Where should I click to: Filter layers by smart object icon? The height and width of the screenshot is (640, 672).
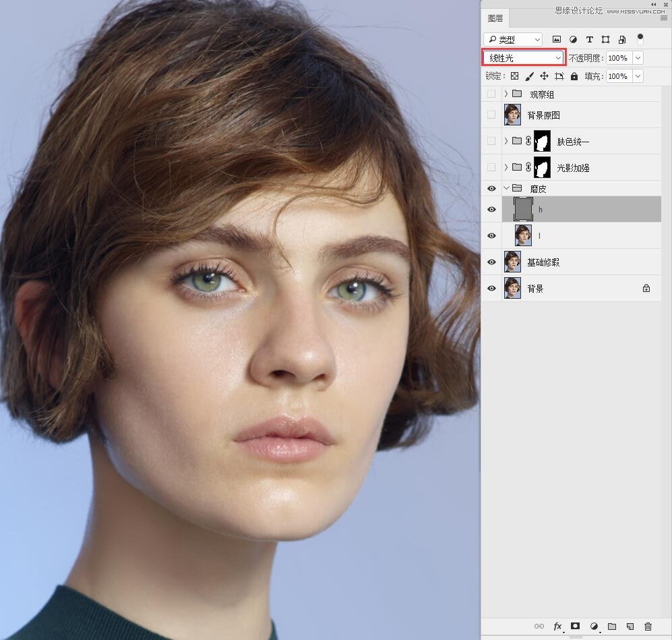pos(622,39)
